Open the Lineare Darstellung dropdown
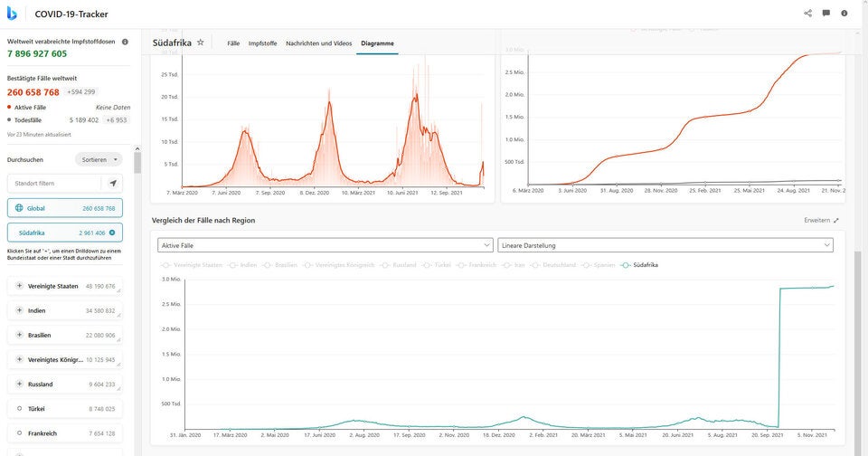Image resolution: width=868 pixels, height=456 pixels. [665, 245]
